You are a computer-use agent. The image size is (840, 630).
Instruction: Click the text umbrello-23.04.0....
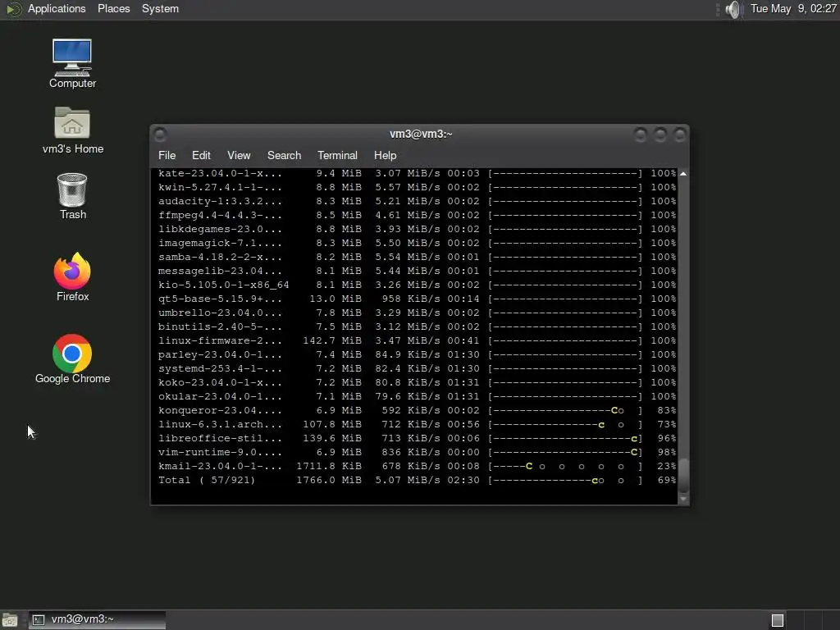tap(220, 313)
